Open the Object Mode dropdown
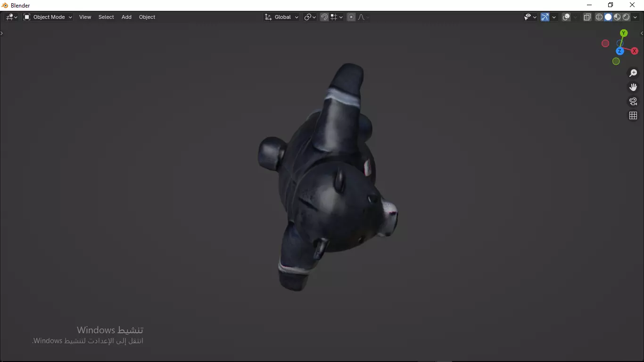The height and width of the screenshot is (362, 644). click(x=48, y=17)
